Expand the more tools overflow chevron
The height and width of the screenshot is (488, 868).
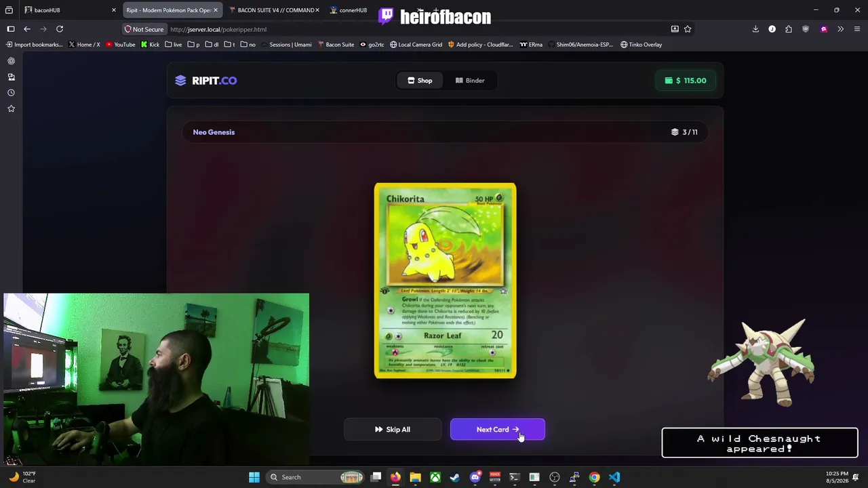click(x=841, y=29)
